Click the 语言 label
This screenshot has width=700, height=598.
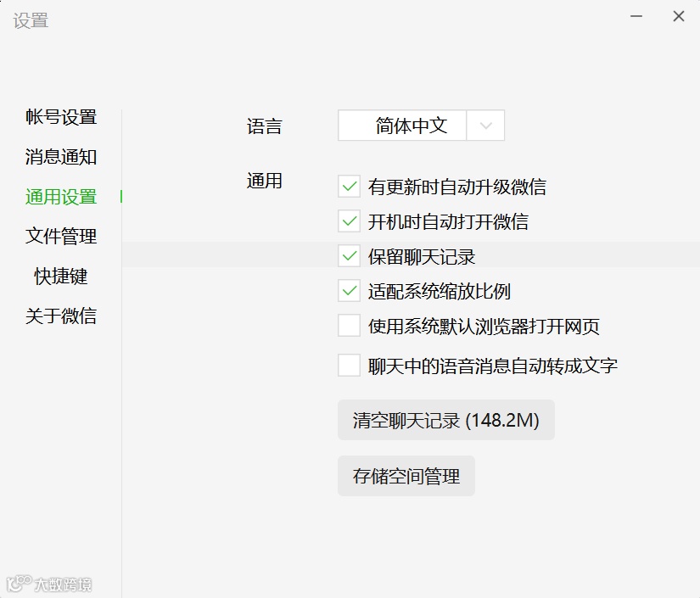click(x=264, y=126)
